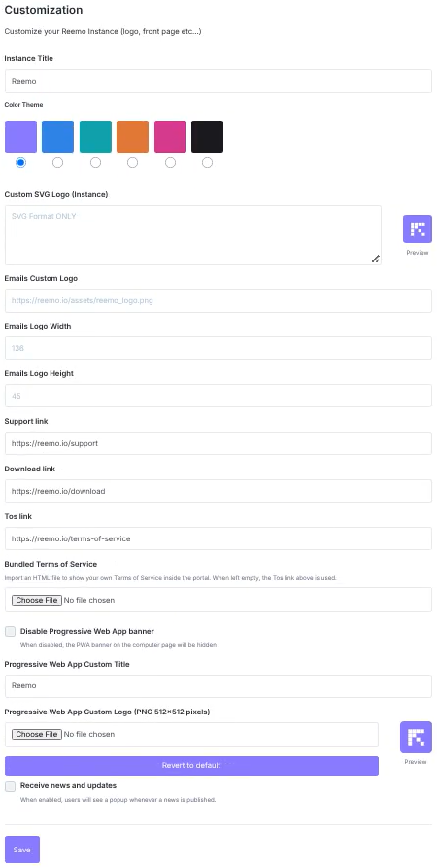The height and width of the screenshot is (868, 438).
Task: Click 'Disable Progressive Web App banner' label text
Action: coord(86,631)
